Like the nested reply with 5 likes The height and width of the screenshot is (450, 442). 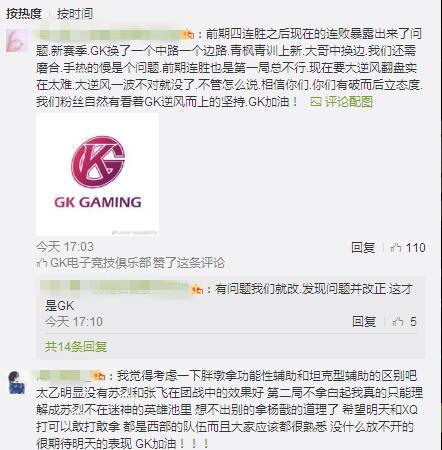404,322
